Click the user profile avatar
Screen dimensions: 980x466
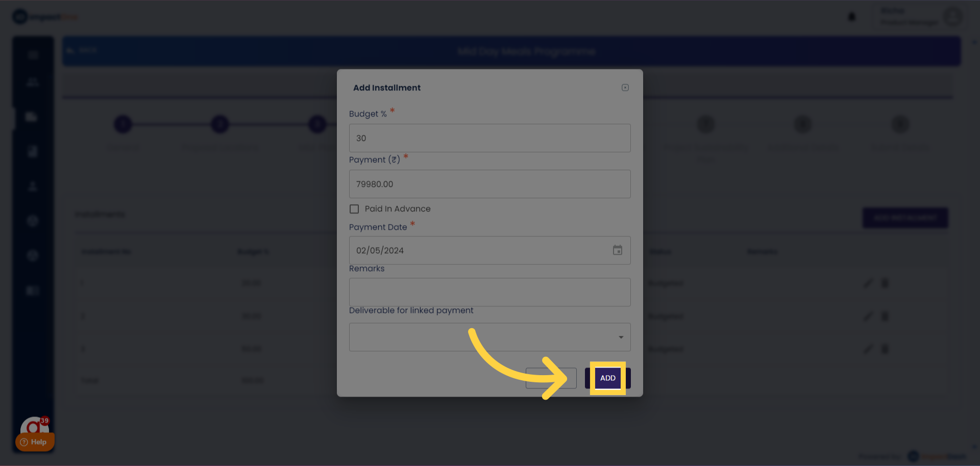pos(952,17)
